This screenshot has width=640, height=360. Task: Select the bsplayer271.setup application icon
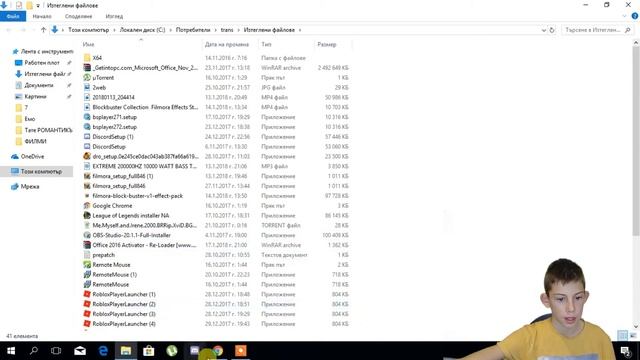point(87,117)
